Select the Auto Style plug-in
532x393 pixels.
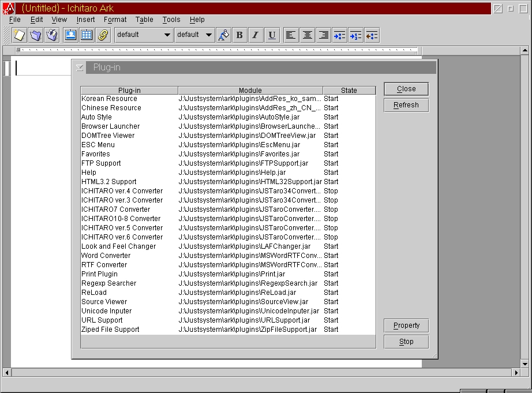coord(228,117)
